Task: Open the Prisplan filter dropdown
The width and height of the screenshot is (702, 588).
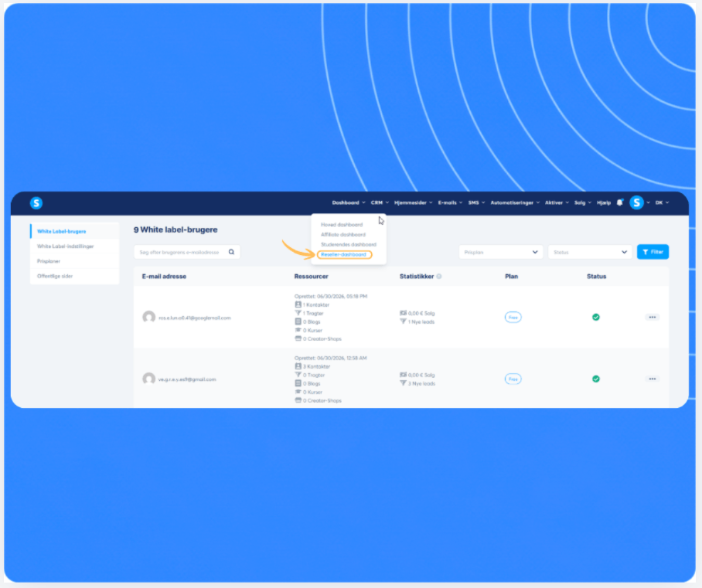Action: click(x=500, y=252)
